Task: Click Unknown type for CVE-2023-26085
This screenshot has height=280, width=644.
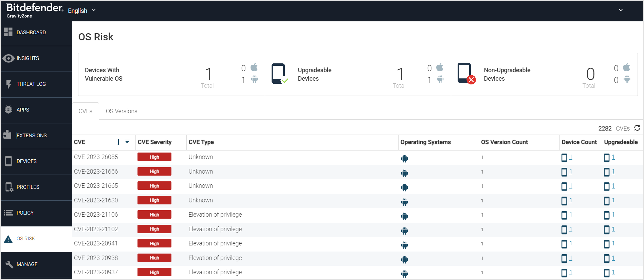Action: tap(201, 157)
